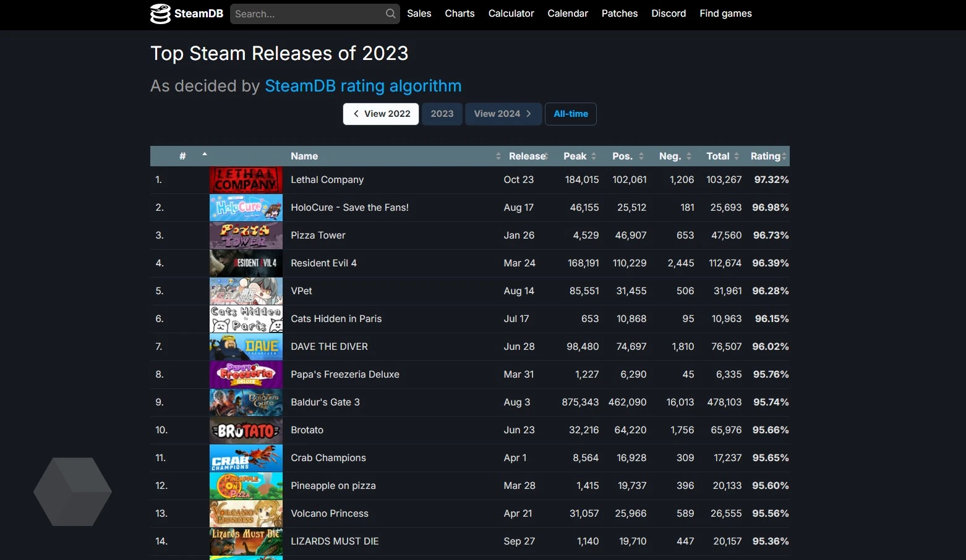Focus the Search input field

(x=307, y=14)
